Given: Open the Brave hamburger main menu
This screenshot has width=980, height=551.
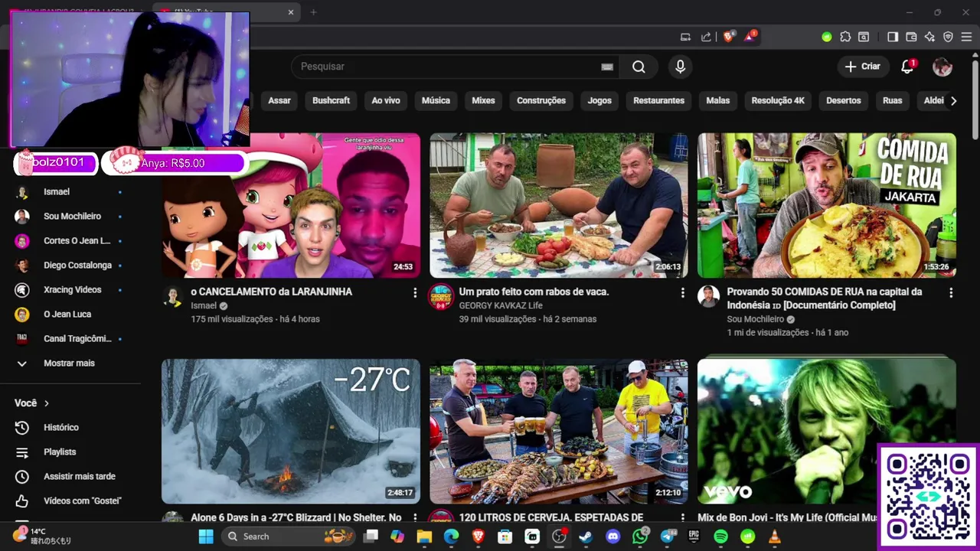Looking at the screenshot, I should (x=966, y=37).
